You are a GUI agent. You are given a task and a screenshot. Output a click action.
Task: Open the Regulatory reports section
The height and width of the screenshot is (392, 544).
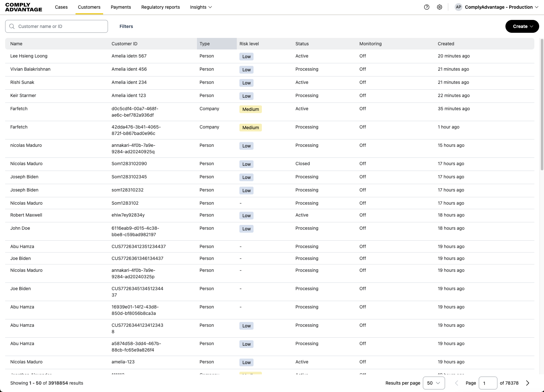pyautogui.click(x=160, y=7)
